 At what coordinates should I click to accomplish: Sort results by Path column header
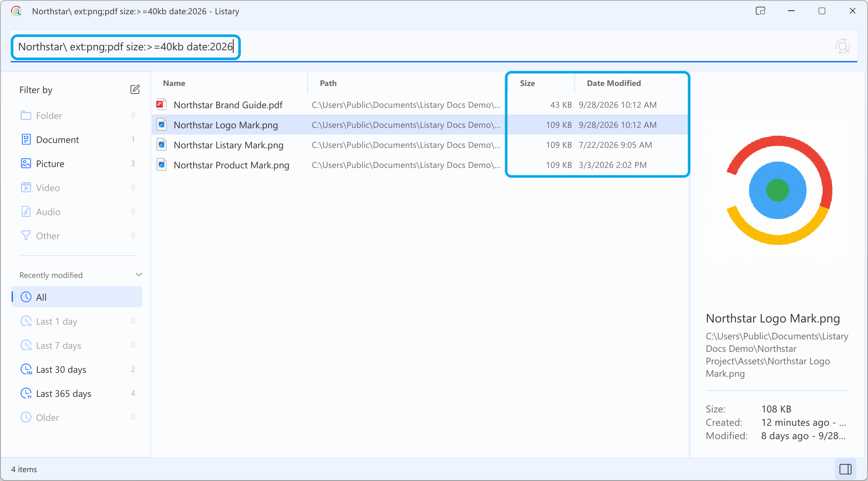(x=328, y=83)
